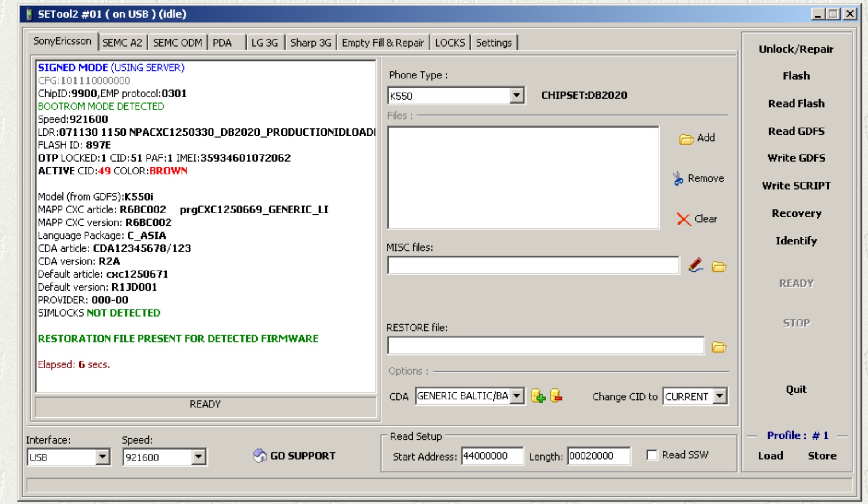Screen dimensions: 868x504
Task: Click the GO SUPPORT icon button
Action: point(260,455)
